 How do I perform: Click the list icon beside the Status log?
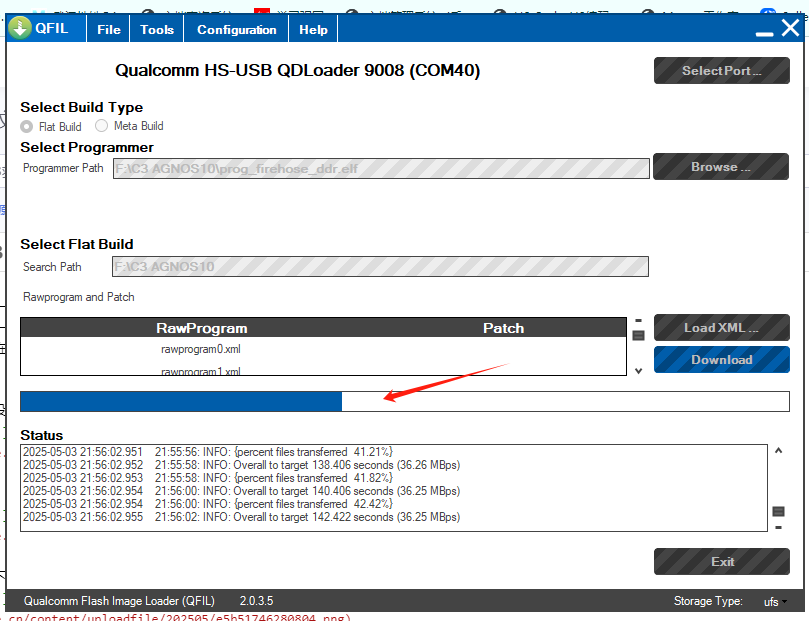[x=779, y=512]
